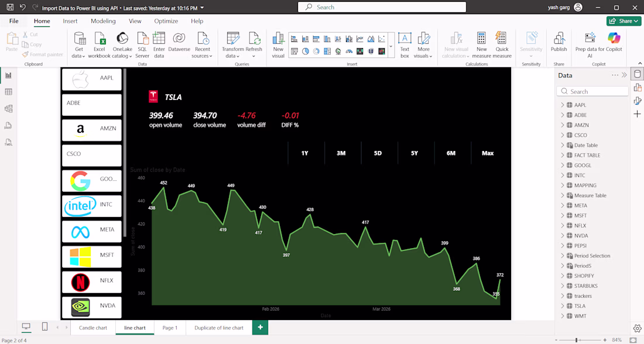Open More visuals
This screenshot has width=644, height=344.
click(x=423, y=45)
